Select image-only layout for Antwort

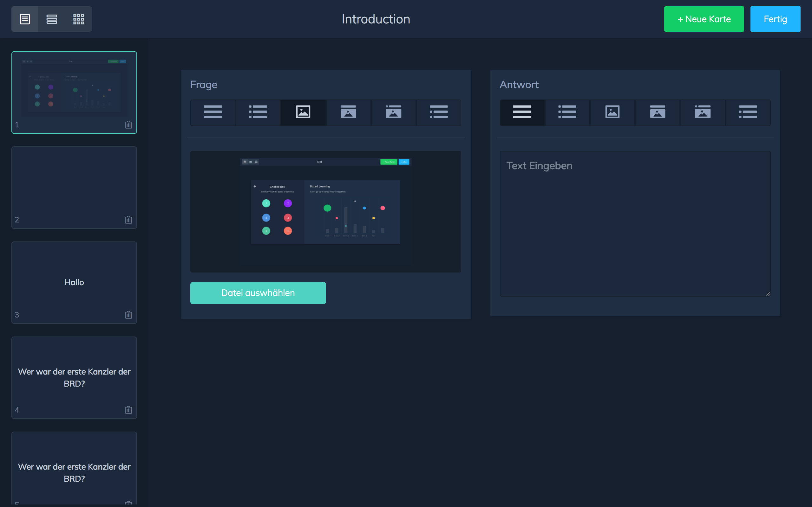(x=612, y=112)
